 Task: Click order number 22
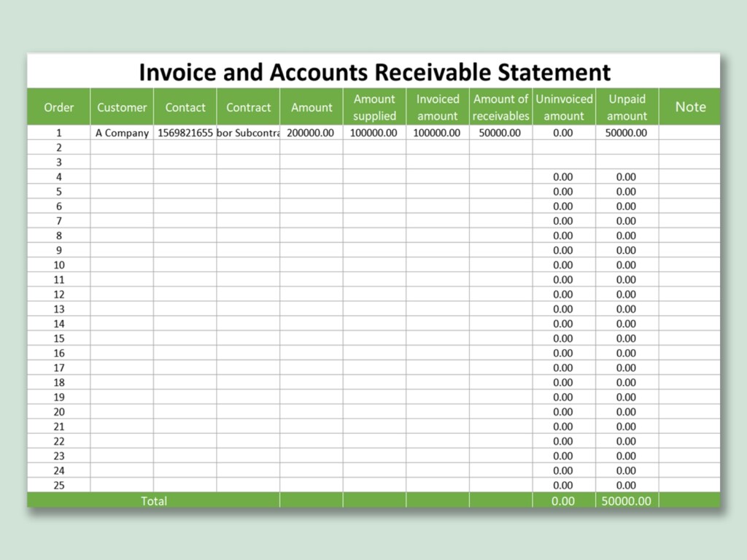pos(59,441)
